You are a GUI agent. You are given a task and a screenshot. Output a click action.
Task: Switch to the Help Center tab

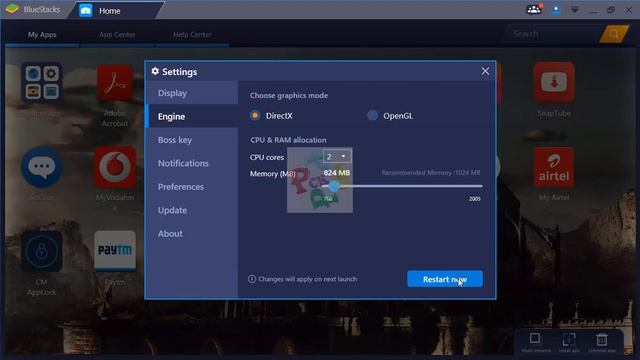tap(192, 35)
